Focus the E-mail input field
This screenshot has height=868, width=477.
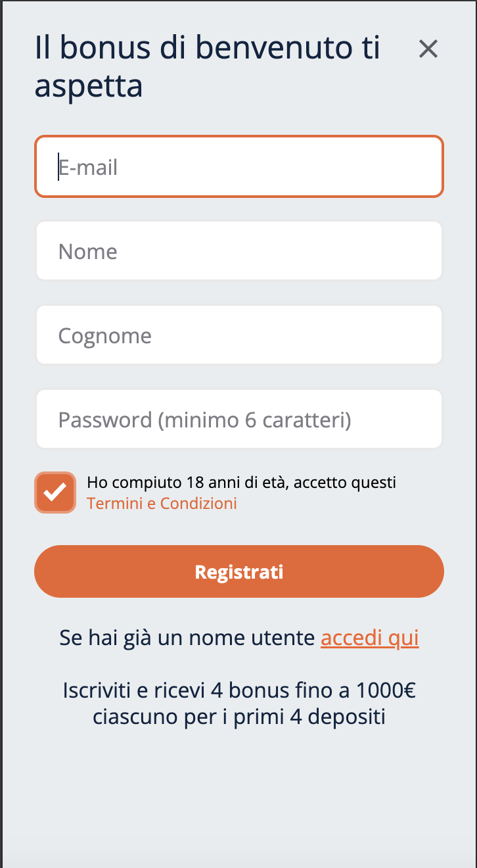239,166
